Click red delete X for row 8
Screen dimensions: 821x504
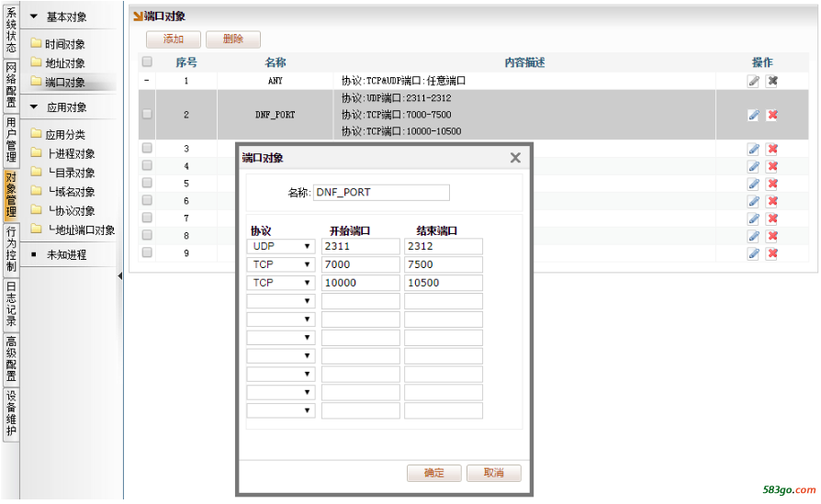(x=771, y=237)
